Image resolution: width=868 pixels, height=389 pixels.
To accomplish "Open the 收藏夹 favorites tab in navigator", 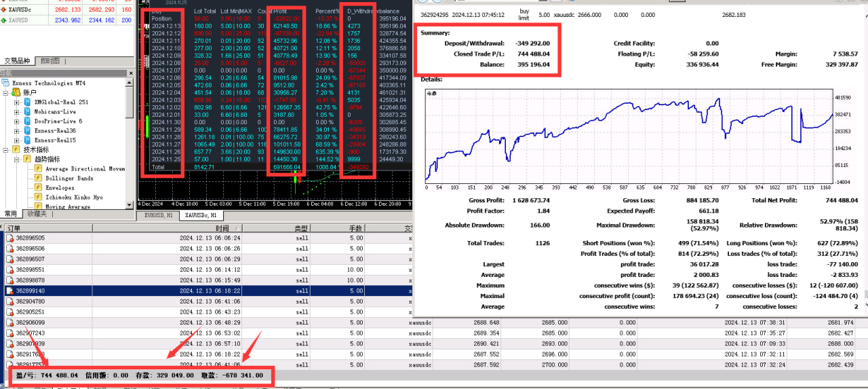I will [37, 214].
